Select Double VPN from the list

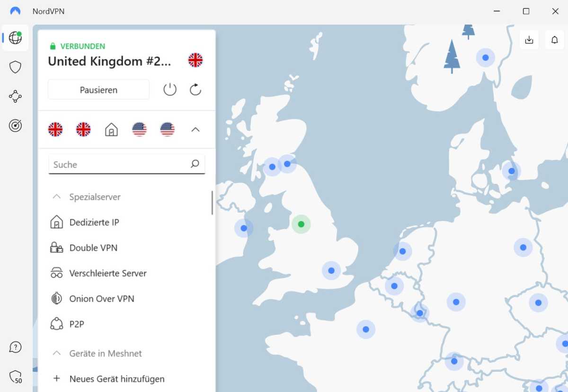coord(93,248)
